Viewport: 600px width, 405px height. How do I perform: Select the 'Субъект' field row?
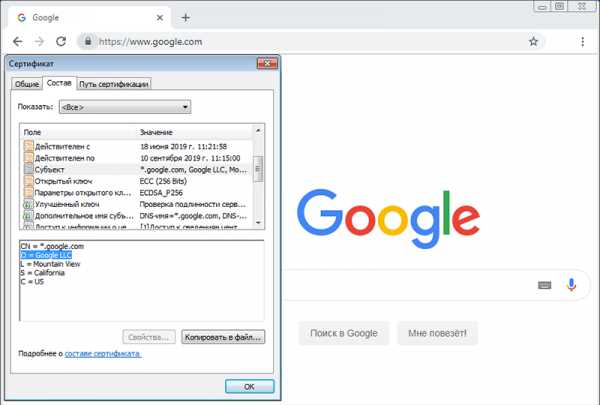click(136, 170)
